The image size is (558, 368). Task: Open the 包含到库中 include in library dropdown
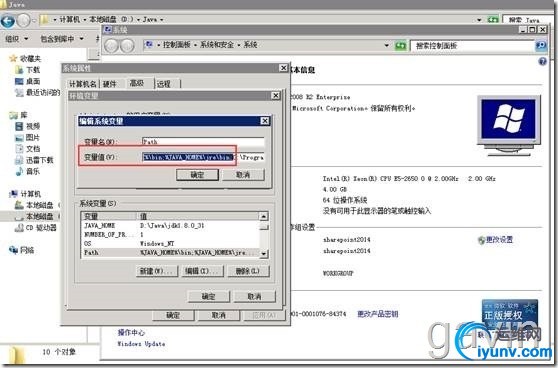coord(62,38)
